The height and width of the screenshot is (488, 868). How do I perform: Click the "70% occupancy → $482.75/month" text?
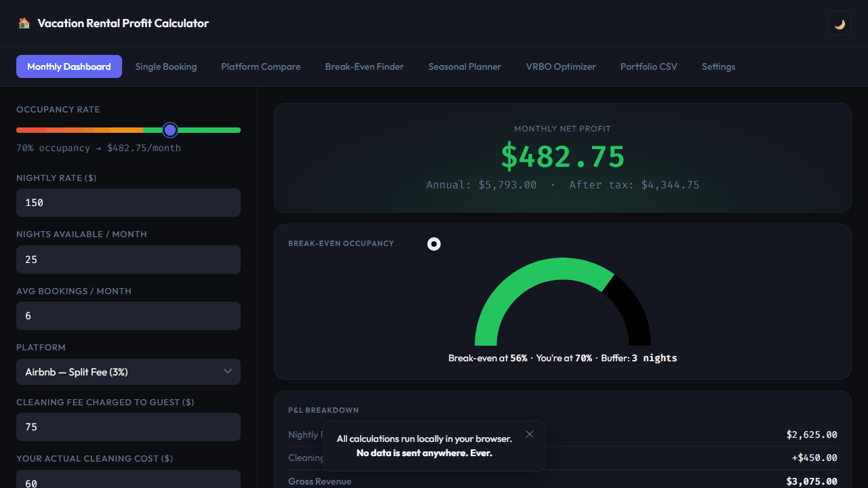point(98,148)
